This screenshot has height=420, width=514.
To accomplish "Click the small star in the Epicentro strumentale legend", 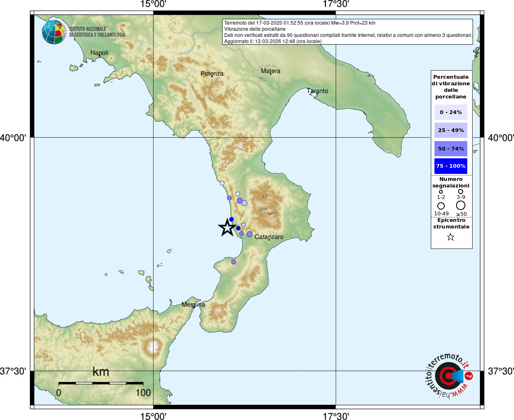I will coord(450,237).
